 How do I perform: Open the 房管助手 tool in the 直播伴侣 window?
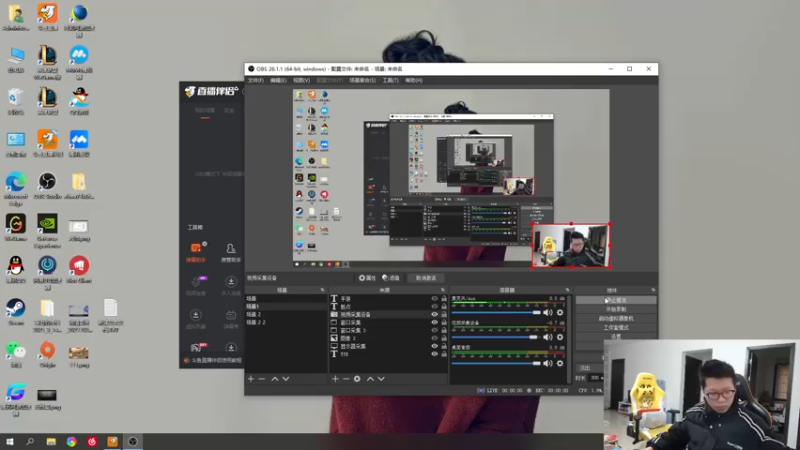coord(231,253)
